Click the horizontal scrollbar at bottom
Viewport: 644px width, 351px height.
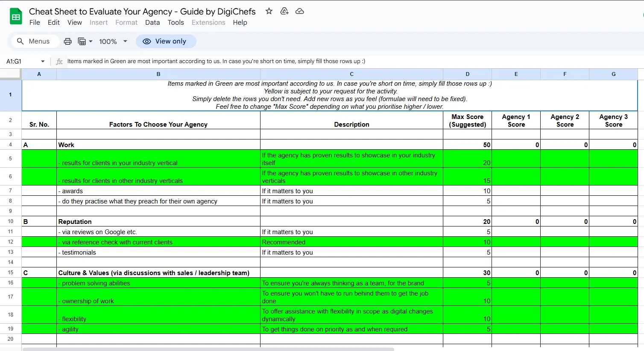(x=208, y=349)
